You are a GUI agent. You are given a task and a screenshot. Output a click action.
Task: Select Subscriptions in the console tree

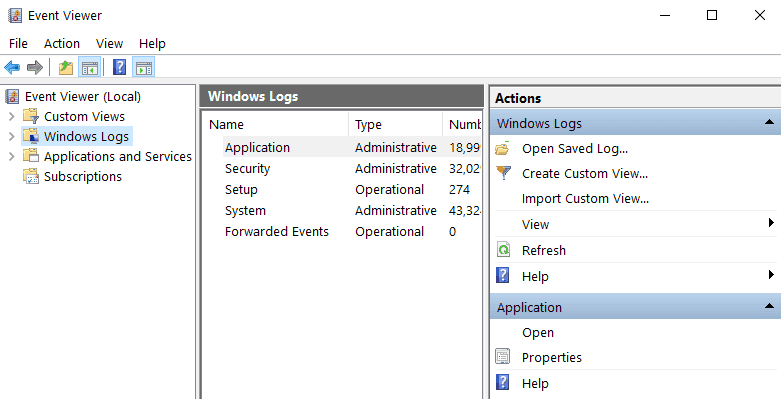click(x=83, y=177)
